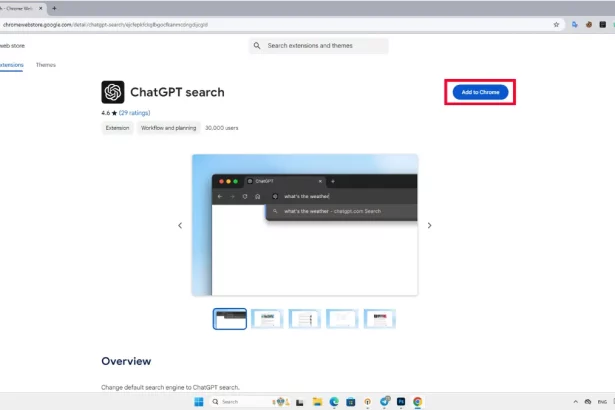The image size is (615, 410).
Task: Open the Themes tab
Action: 46,65
